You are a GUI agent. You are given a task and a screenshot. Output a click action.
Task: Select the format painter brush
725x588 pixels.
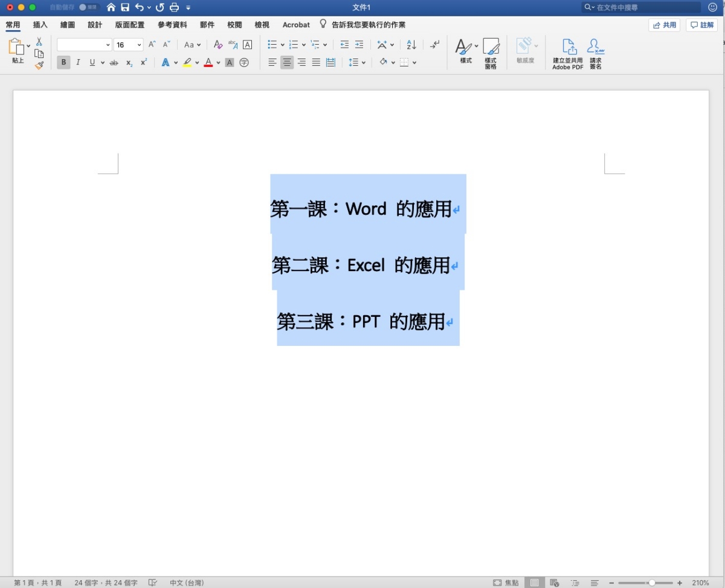coord(39,65)
